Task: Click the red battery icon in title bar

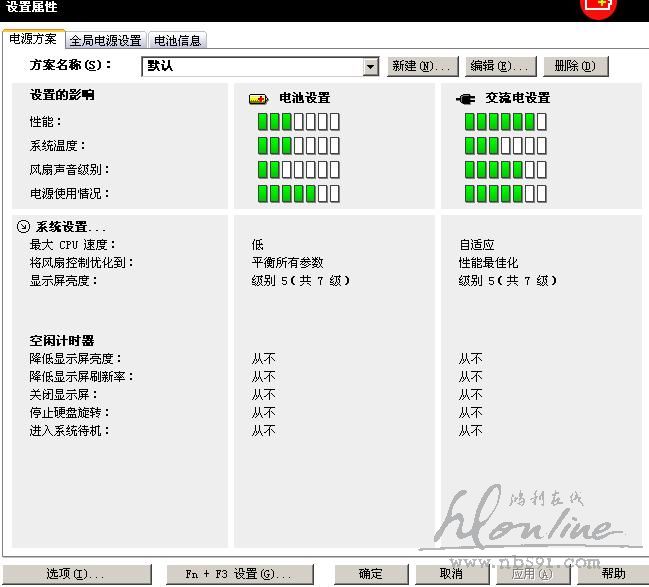Action: [x=599, y=6]
